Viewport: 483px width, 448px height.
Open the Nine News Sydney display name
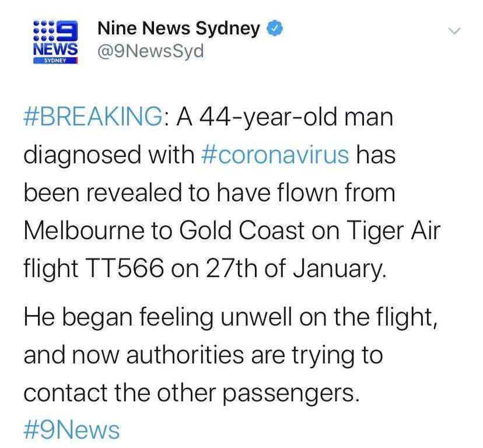[178, 29]
